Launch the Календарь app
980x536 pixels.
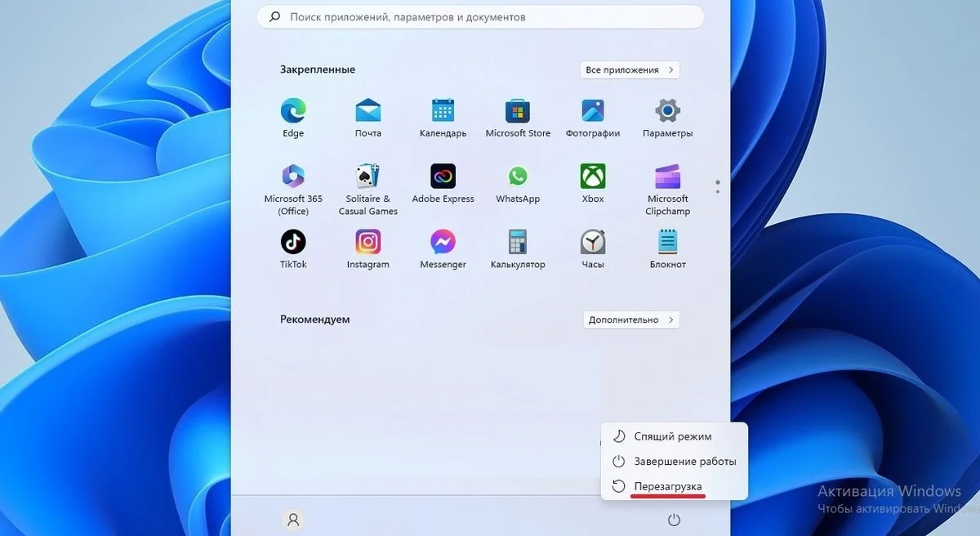pos(443,118)
